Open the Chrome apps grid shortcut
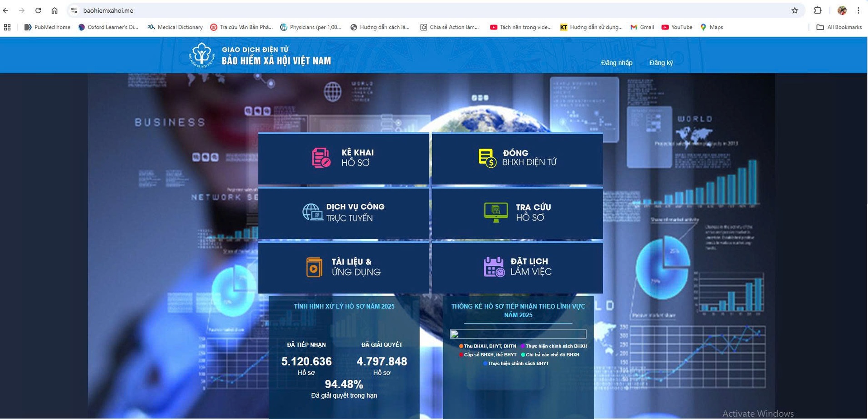 7,27
